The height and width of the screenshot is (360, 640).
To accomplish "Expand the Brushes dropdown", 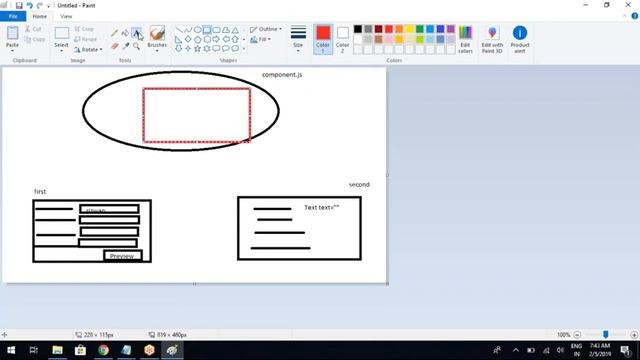I will coord(157,51).
